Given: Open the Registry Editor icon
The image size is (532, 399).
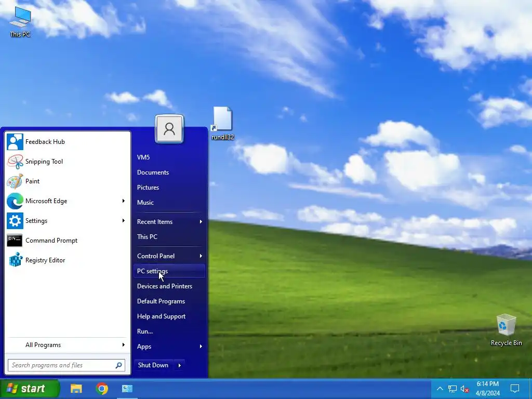Looking at the screenshot, I should (15, 260).
